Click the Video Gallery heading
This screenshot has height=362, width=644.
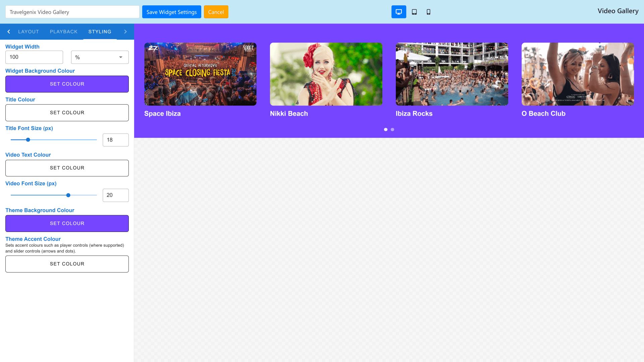[618, 11]
